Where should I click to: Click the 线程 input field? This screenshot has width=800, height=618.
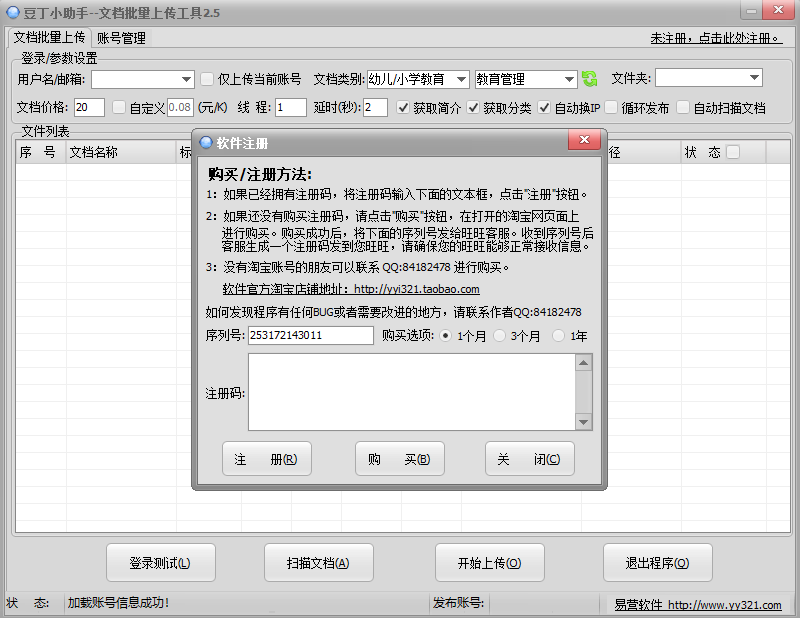(x=290, y=107)
